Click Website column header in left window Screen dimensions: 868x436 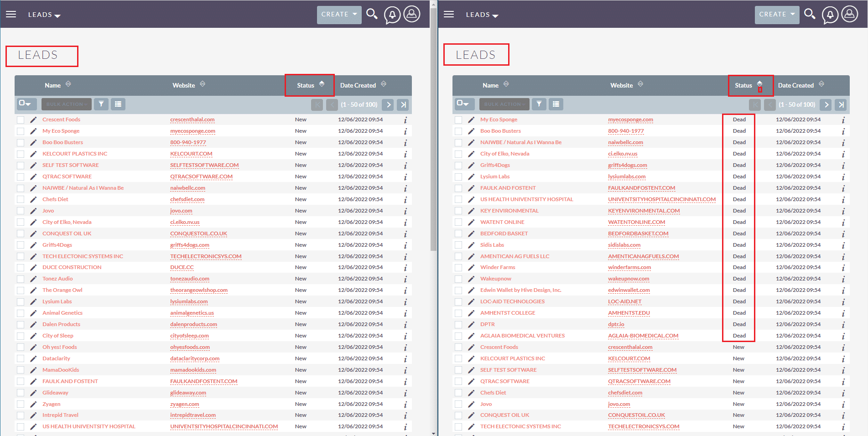183,85
